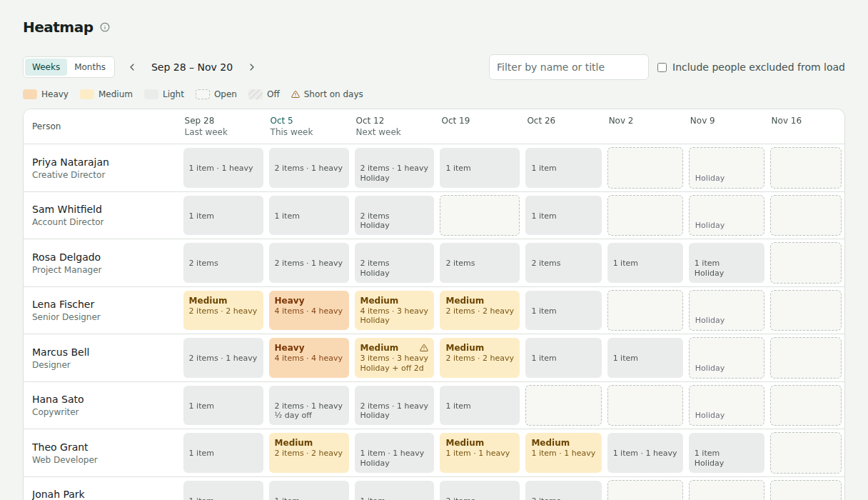Open Lena Fischer's Medium Oct 12 cell
Screen dimensions: 868x500
point(394,310)
